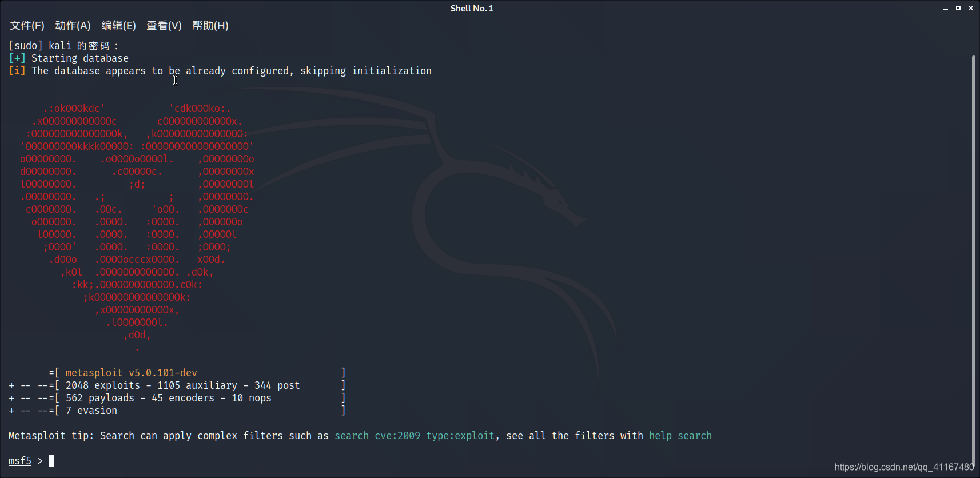
Task: Minimize the Shell No.1 window
Action: (946, 9)
